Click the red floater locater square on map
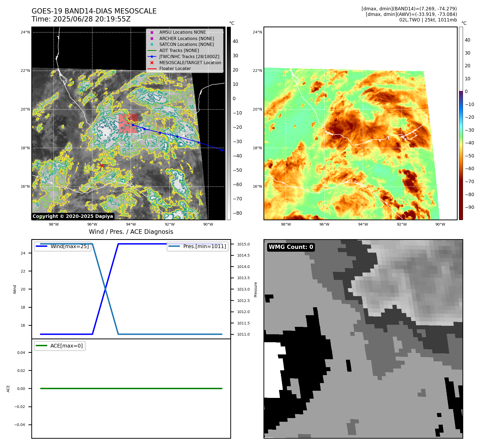The width and height of the screenshot is (481, 448). [128, 123]
